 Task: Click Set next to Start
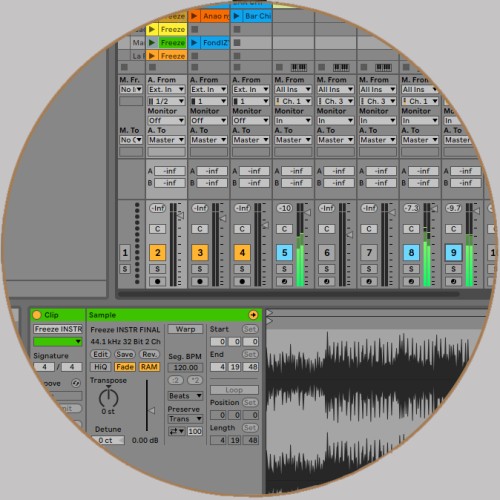click(x=250, y=329)
